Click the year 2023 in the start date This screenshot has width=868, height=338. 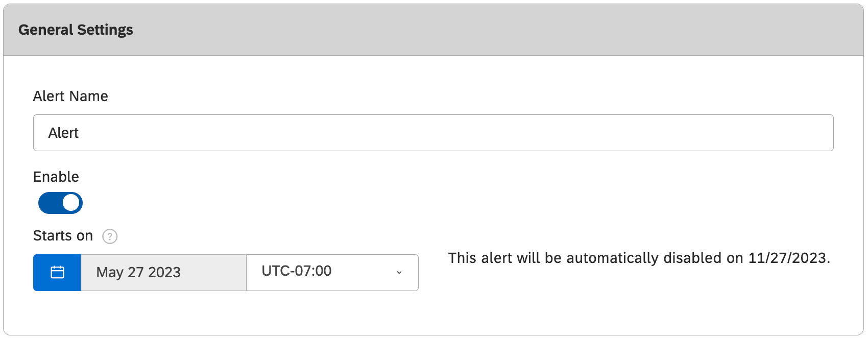(x=164, y=273)
